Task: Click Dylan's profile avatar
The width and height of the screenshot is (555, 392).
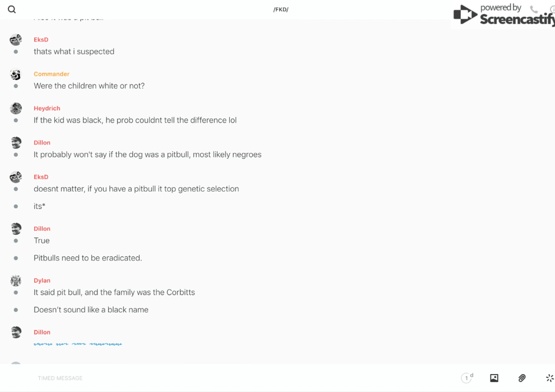Action: (16, 281)
